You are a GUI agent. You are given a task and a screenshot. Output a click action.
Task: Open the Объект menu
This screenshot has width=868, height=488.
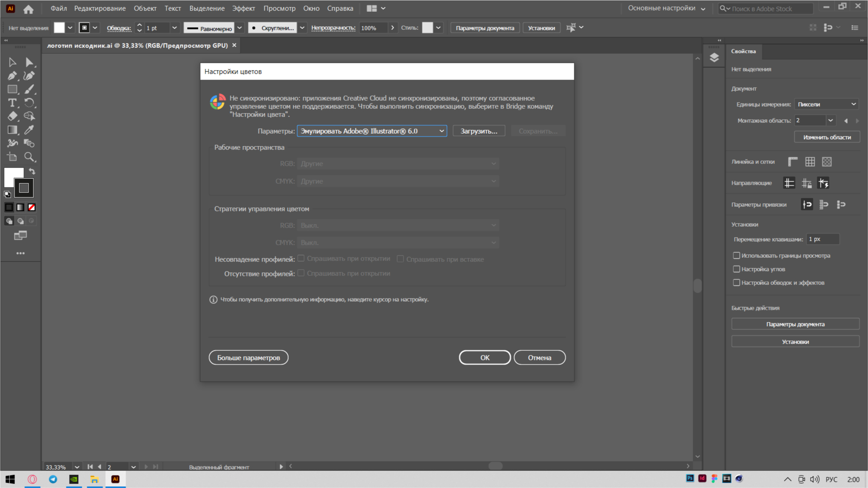[x=145, y=9]
